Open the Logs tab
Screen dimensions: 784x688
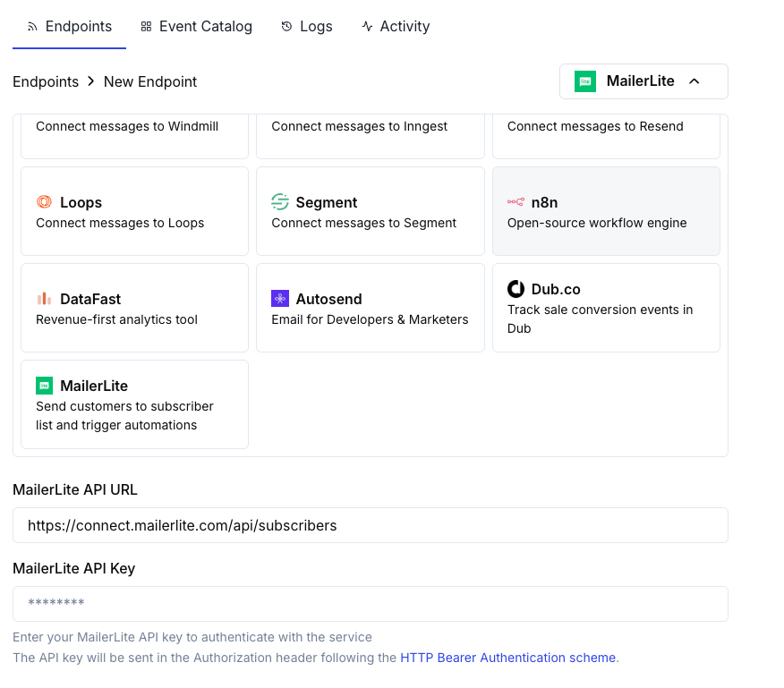click(307, 26)
